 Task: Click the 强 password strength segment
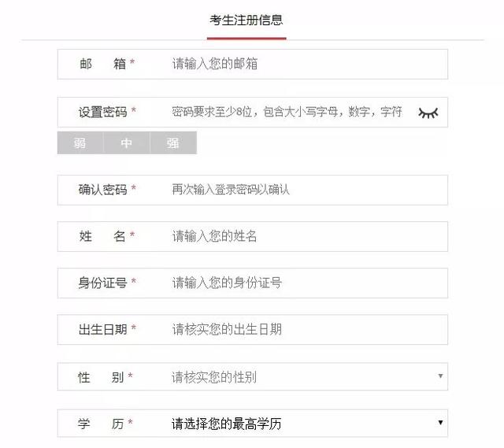[173, 143]
